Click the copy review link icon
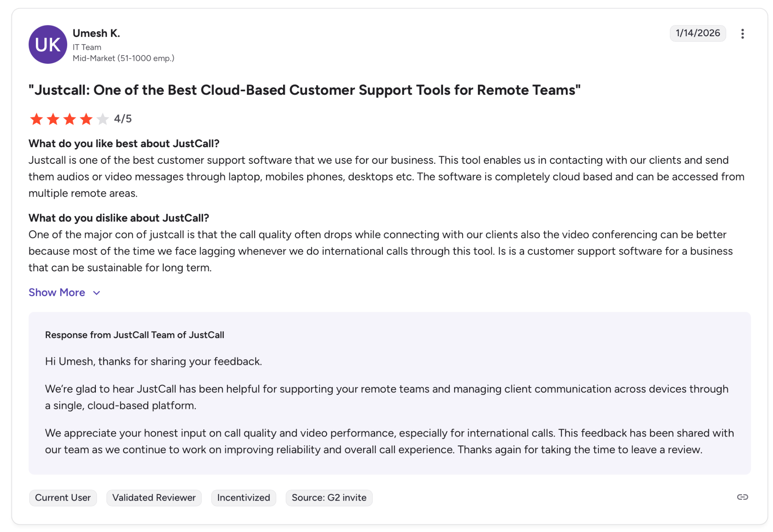 [742, 497]
